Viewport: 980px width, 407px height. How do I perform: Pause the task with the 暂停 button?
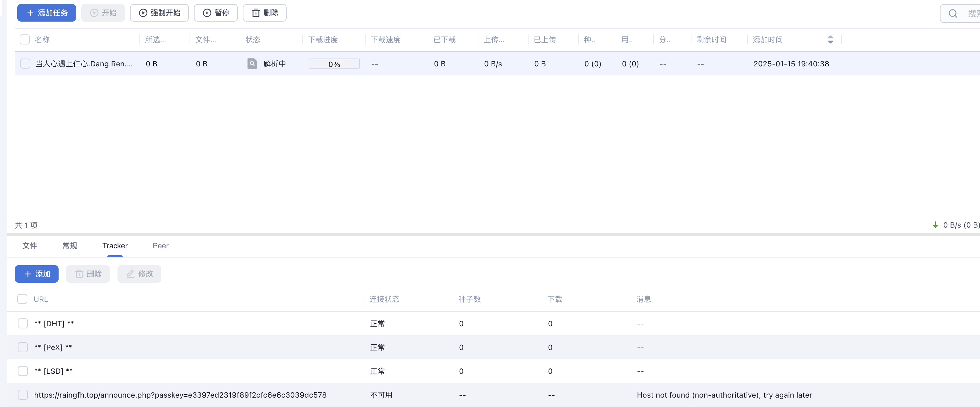[216, 13]
